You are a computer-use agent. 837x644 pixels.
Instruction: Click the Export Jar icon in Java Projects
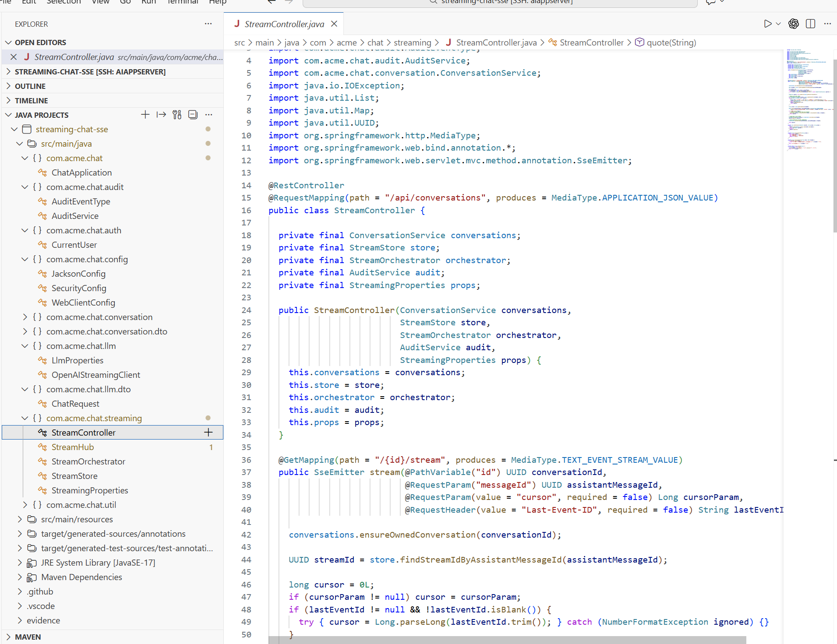pyautogui.click(x=161, y=115)
